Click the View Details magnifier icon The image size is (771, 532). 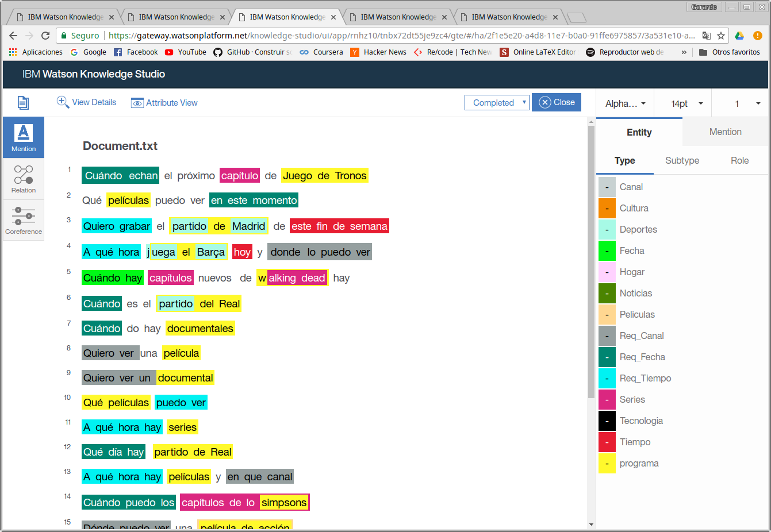(x=63, y=102)
